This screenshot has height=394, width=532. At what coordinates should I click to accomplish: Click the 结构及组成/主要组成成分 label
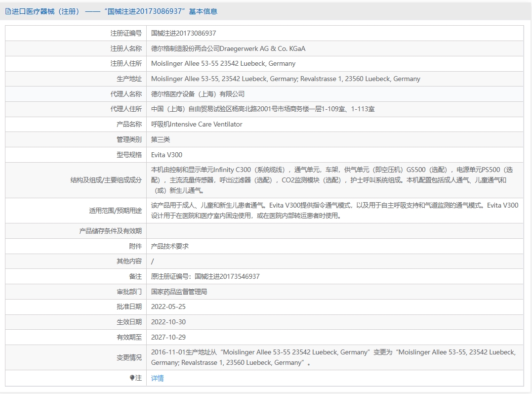click(x=106, y=180)
